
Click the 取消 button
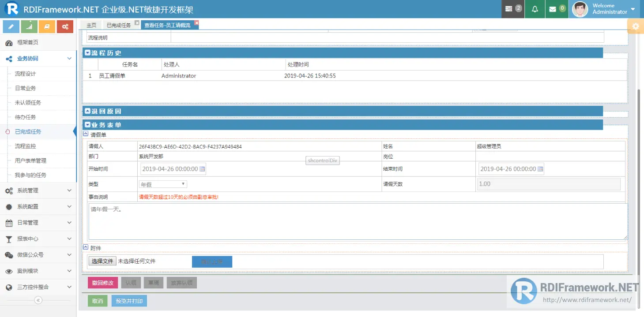(x=98, y=301)
